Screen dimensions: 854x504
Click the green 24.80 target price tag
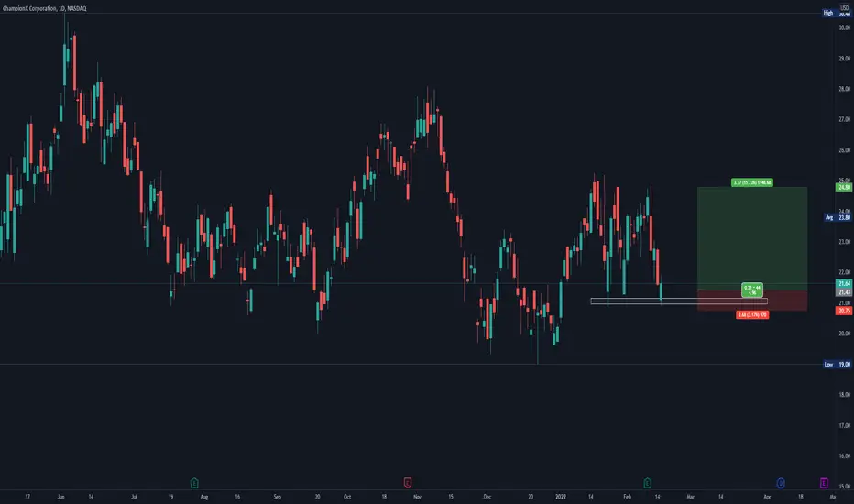tap(844, 187)
